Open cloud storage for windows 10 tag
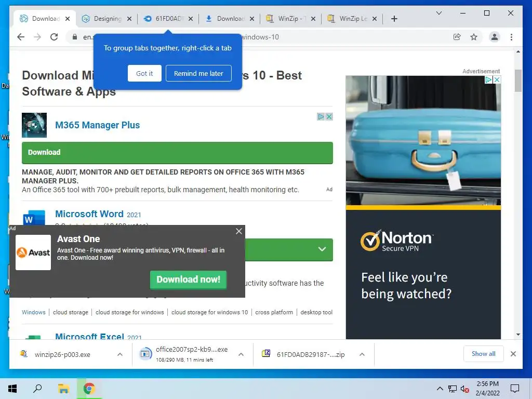The image size is (532, 399). point(210,312)
